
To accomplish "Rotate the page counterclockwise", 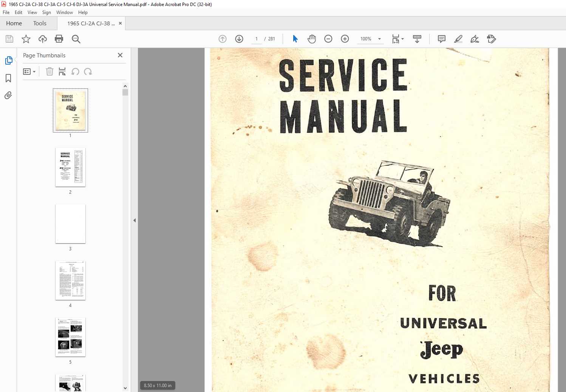I will click(x=75, y=71).
